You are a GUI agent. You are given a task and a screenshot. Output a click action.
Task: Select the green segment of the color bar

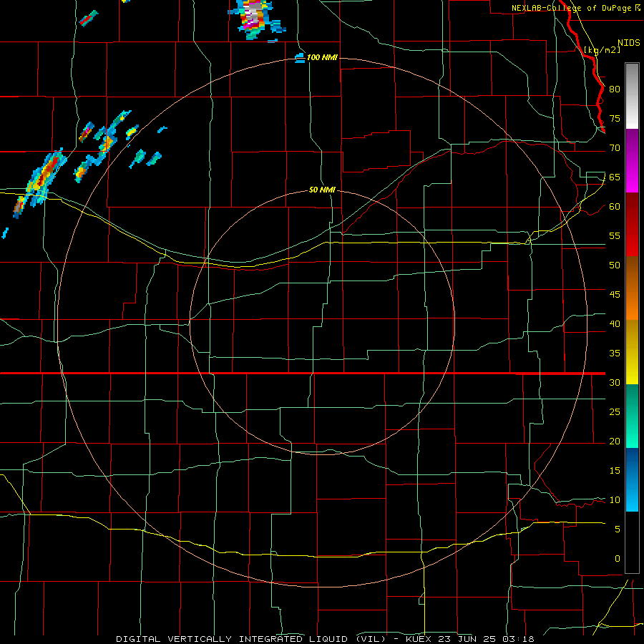pos(632,416)
